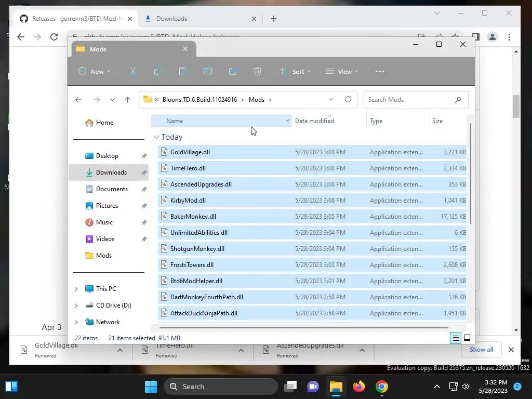This screenshot has width=532, height=399.
Task: Sort by Size column header
Action: pyautogui.click(x=437, y=121)
